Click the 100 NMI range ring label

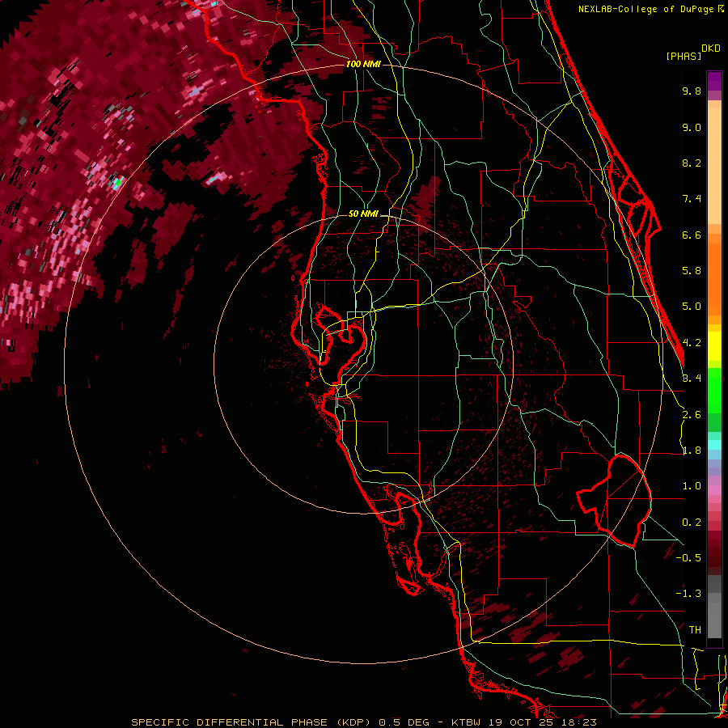tap(363, 64)
